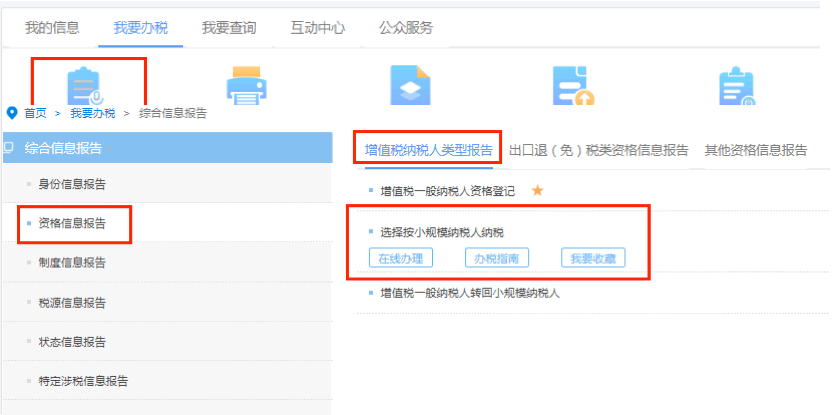Select 税源信息报告 in the sidebar
Screen dimensions: 835x415
72,302
